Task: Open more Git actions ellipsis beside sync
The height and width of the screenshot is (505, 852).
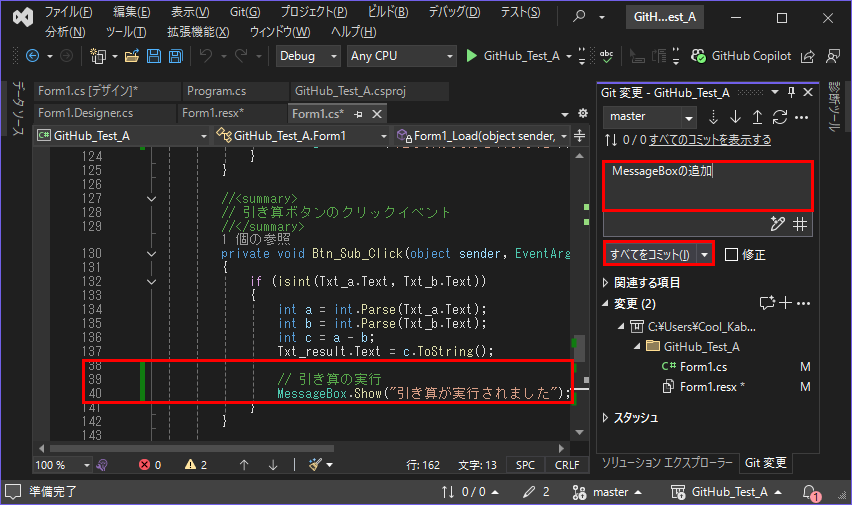Action: pyautogui.click(x=801, y=117)
